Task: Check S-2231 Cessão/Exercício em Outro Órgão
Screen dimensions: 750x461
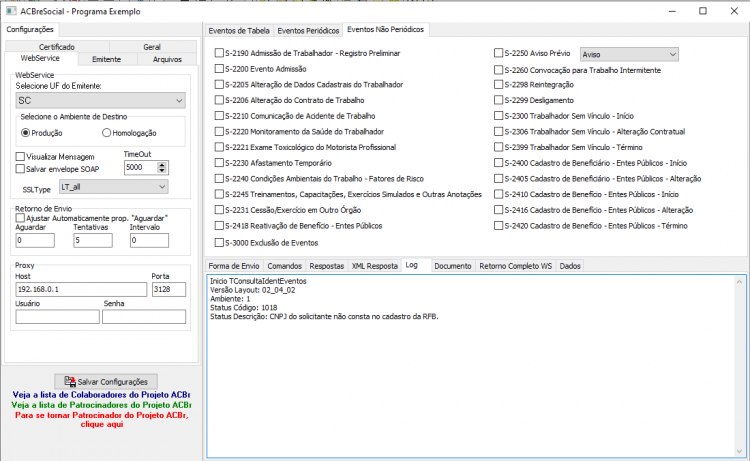Action: 219,210
